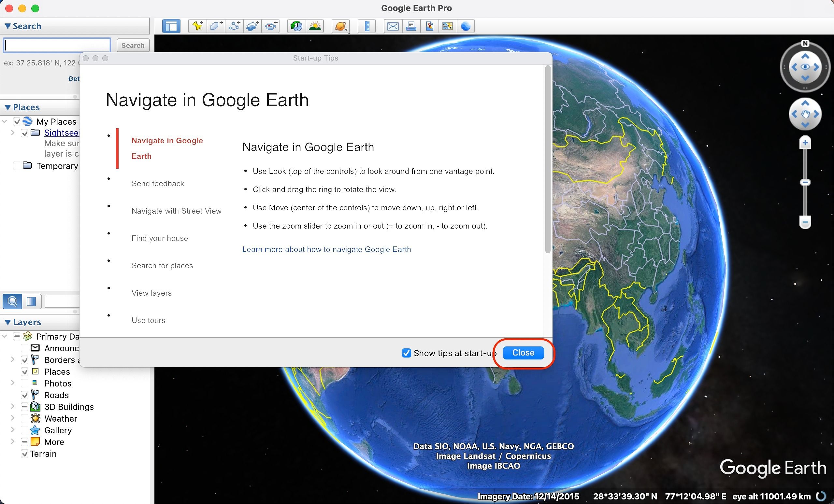Select the Record a Tour icon
Screen dimensions: 834x504
click(272, 26)
